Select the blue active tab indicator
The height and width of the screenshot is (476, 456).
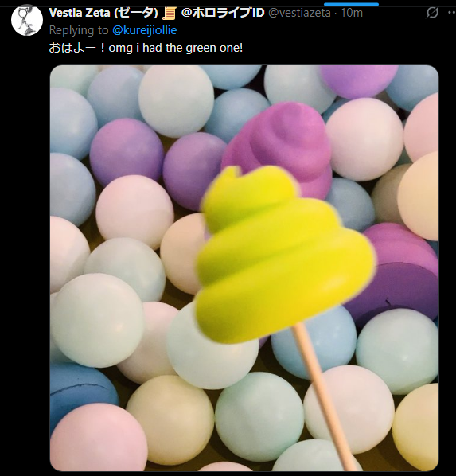coord(351,4)
